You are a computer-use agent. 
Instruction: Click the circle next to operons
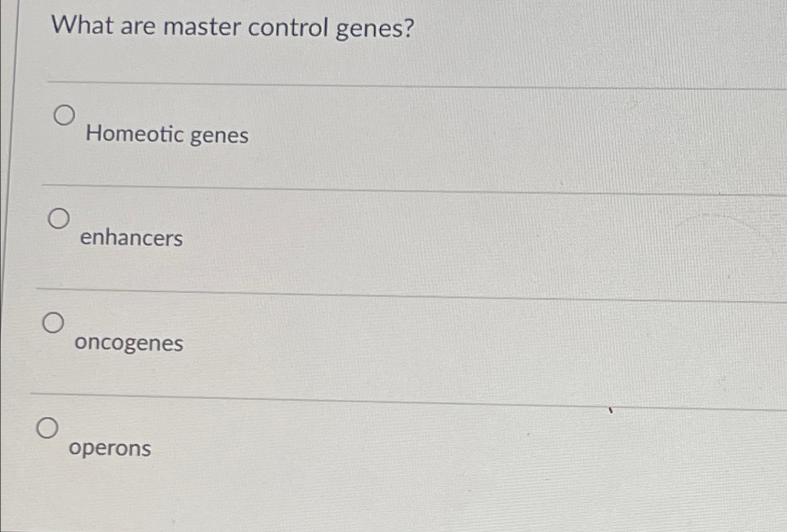coord(48,428)
